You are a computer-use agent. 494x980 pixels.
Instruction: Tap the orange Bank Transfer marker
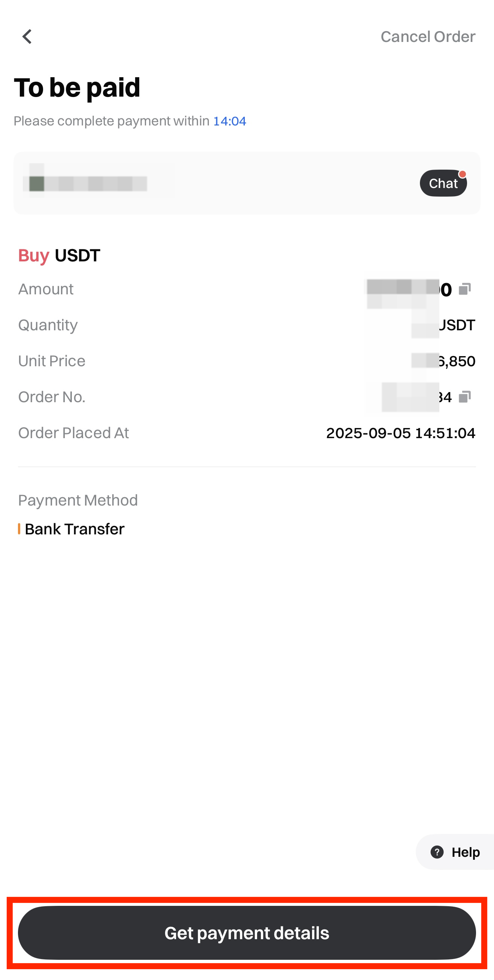[x=19, y=529]
